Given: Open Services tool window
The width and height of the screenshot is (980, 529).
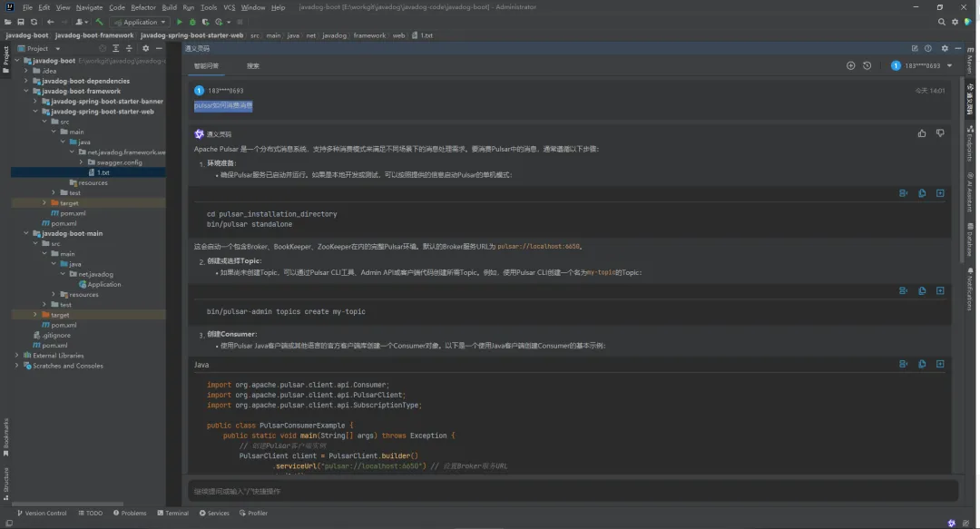Looking at the screenshot, I should pos(214,513).
